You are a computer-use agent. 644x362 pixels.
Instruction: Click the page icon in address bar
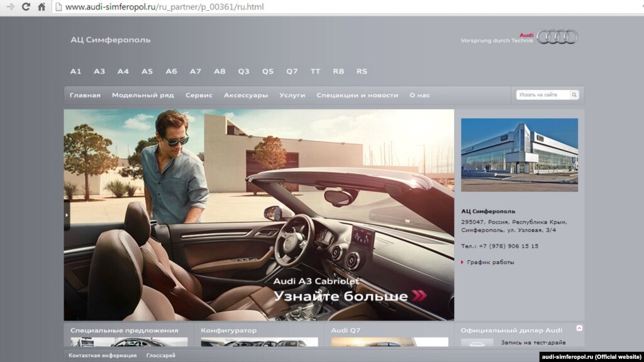[58, 7]
